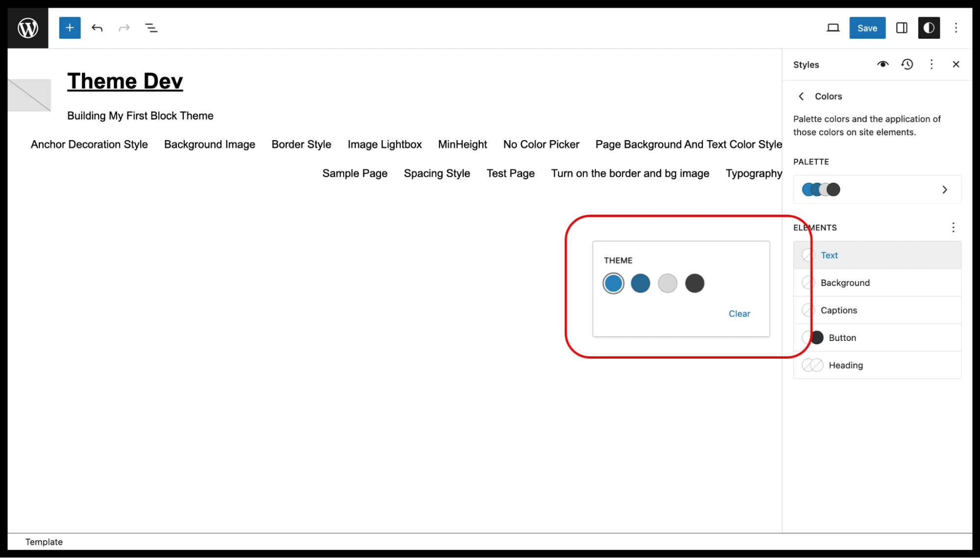
Task: Click the Text element empty color indicator
Action: point(808,255)
